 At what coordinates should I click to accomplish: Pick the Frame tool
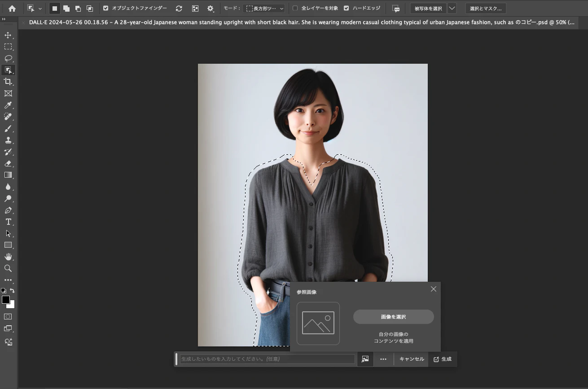[8, 93]
